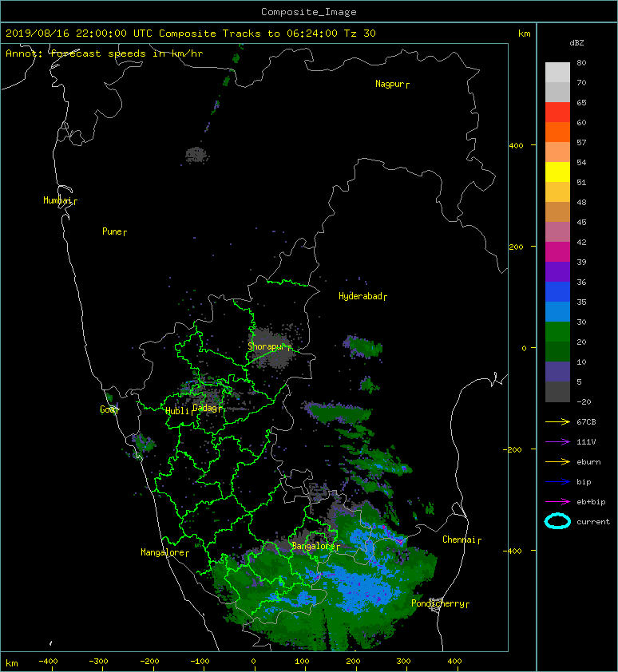Click the 'current' legend text

[593, 522]
